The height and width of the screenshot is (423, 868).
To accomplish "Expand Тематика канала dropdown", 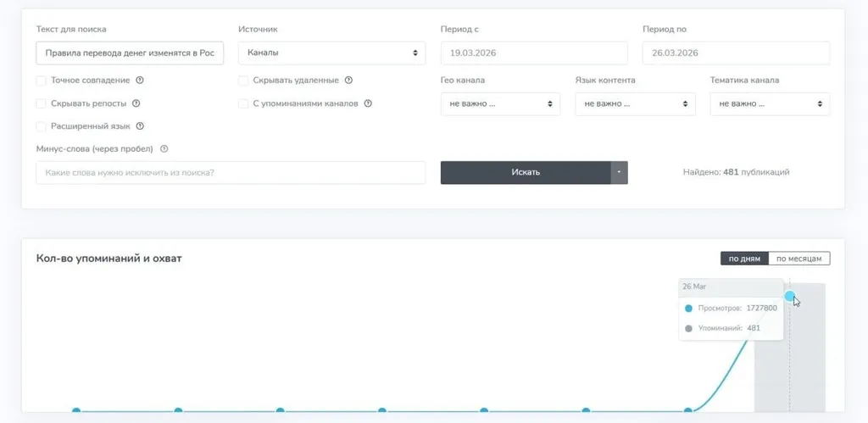I will [770, 104].
